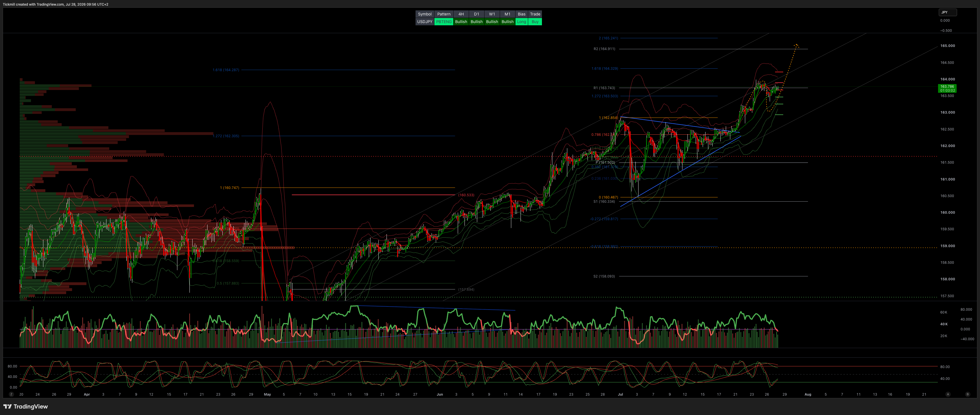
Task: Click the W1 timeframe header
Action: (x=492, y=14)
